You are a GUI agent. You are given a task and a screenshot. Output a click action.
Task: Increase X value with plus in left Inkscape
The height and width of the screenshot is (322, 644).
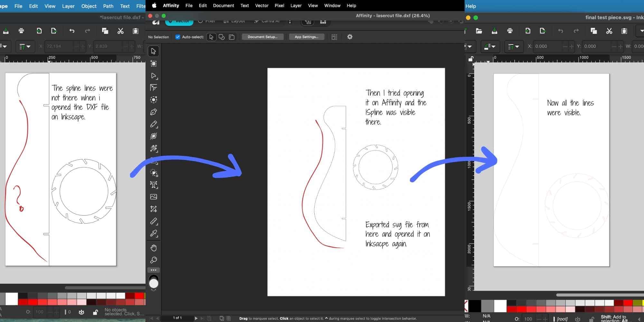click(83, 46)
